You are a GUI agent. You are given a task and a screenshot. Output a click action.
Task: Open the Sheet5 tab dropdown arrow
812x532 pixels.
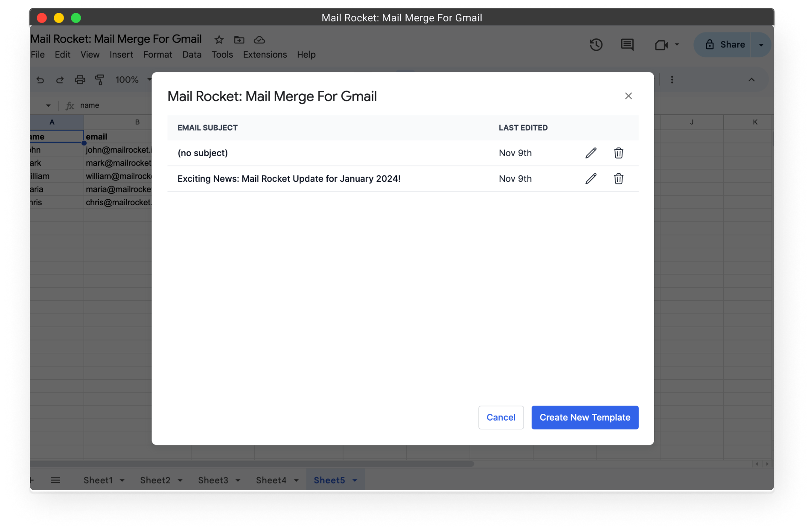(x=355, y=480)
